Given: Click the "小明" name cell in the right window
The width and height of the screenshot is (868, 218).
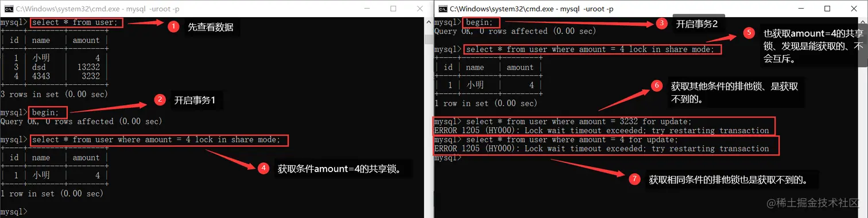Looking at the screenshot, I should point(476,85).
